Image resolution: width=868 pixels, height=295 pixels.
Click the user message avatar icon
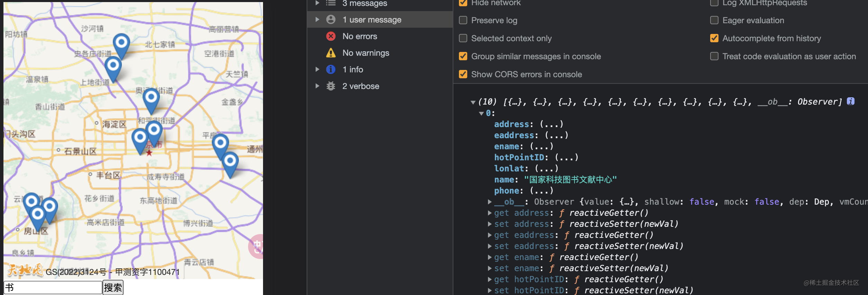331,20
